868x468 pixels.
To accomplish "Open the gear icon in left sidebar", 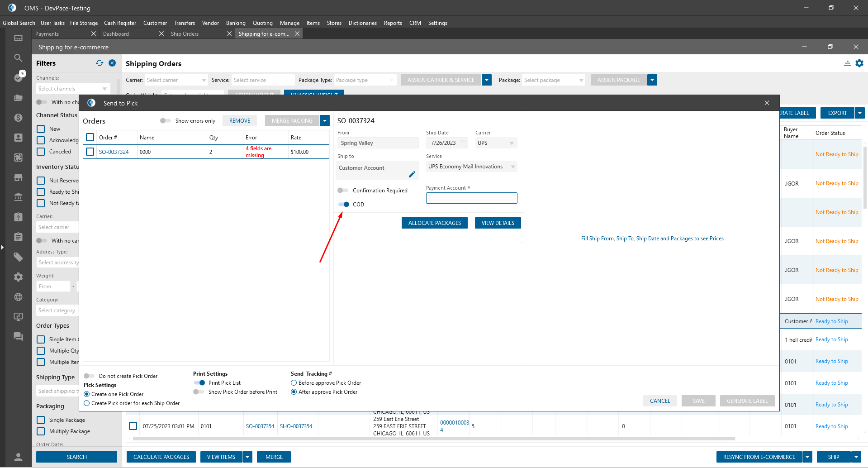I will 18,277.
